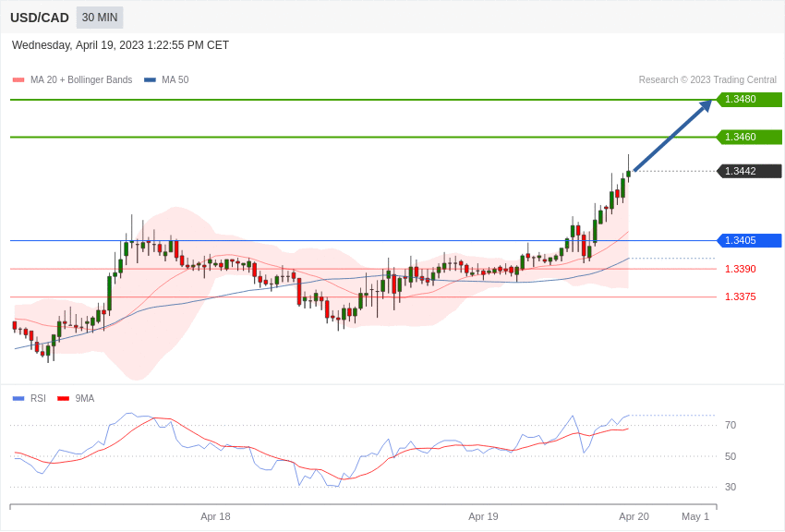Click the Research © 2023 Trading Central credit
Image resolution: width=785 pixels, height=532 pixels.
(707, 79)
